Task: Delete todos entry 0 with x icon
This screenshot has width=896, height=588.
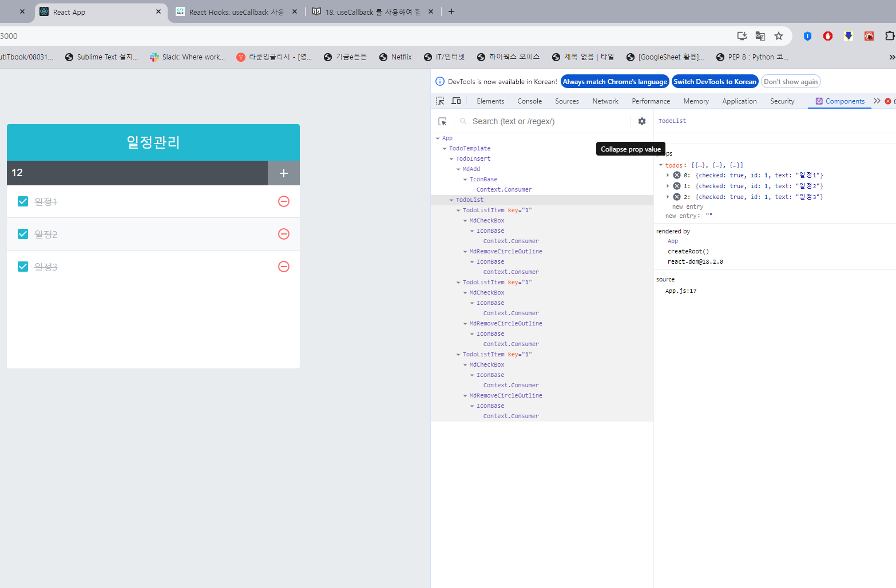Action: tap(677, 176)
